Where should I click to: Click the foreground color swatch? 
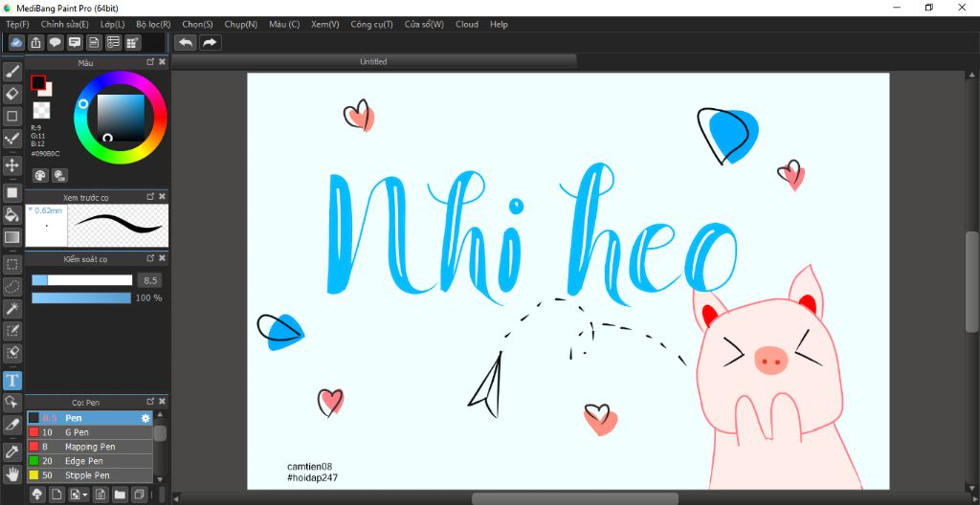[x=38, y=82]
